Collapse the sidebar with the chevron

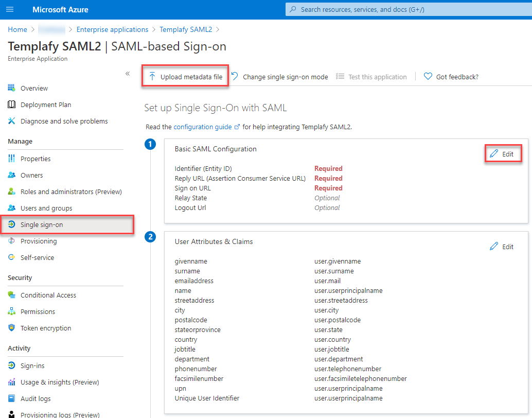click(128, 74)
